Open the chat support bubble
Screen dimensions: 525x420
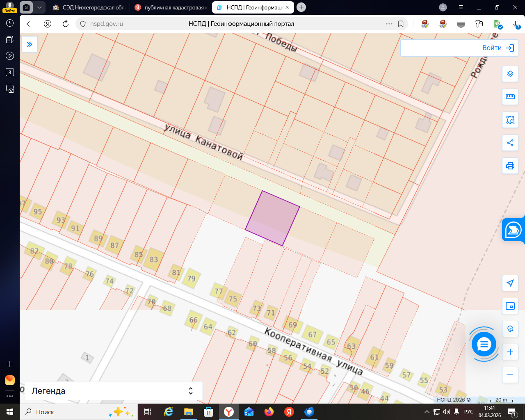click(484, 344)
